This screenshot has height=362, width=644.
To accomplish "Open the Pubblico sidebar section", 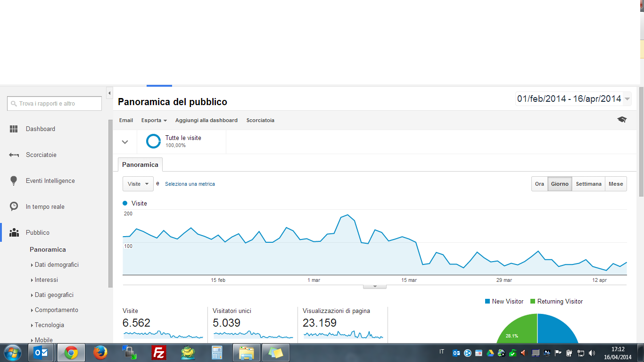I will pos(38,232).
